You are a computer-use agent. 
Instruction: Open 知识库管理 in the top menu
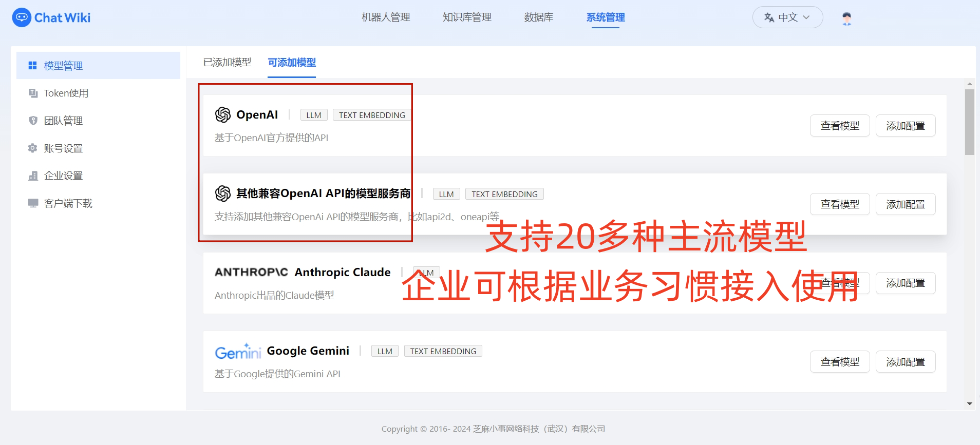click(467, 17)
